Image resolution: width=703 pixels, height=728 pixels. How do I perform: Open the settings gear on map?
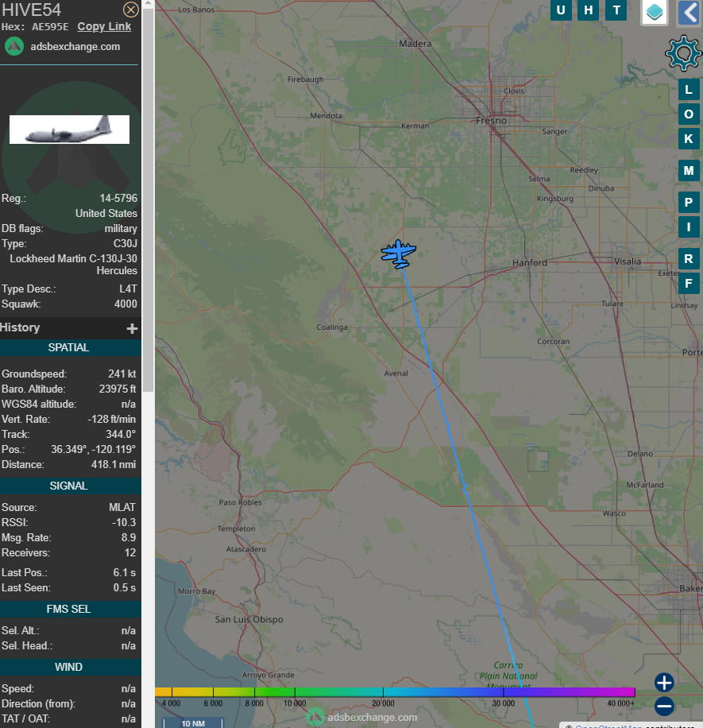click(682, 53)
